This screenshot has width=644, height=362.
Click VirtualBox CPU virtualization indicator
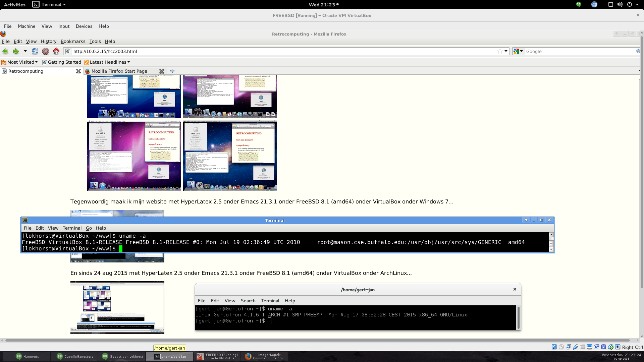point(604,347)
